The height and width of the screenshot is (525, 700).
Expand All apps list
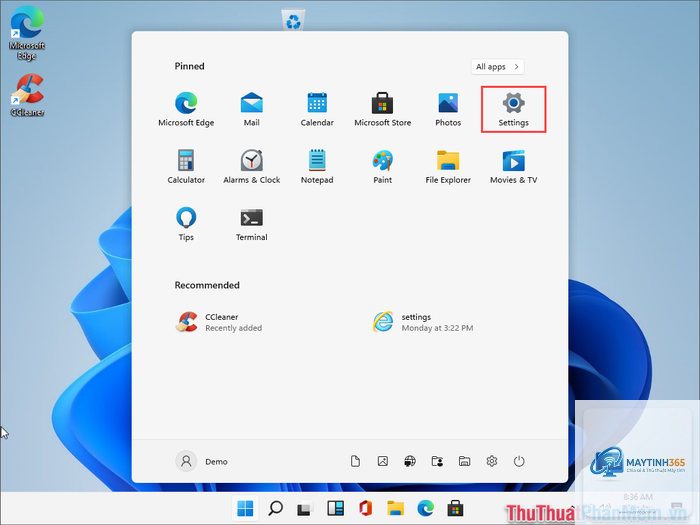pos(497,67)
